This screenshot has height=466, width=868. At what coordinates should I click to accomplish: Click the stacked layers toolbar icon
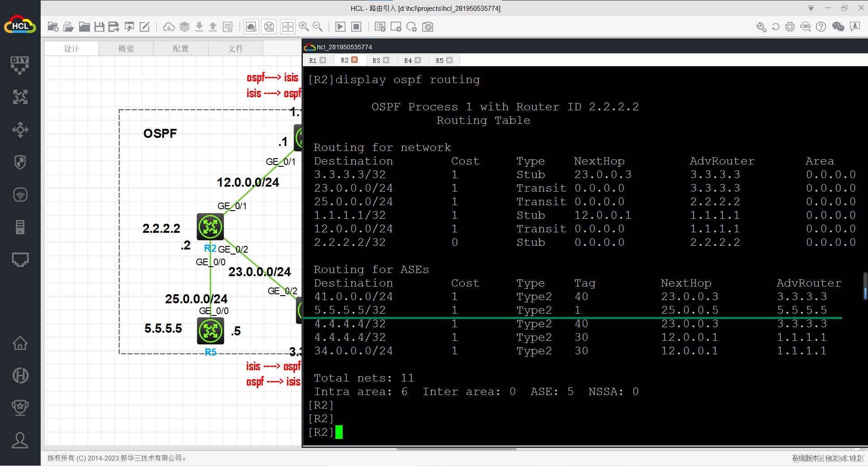coord(184,27)
